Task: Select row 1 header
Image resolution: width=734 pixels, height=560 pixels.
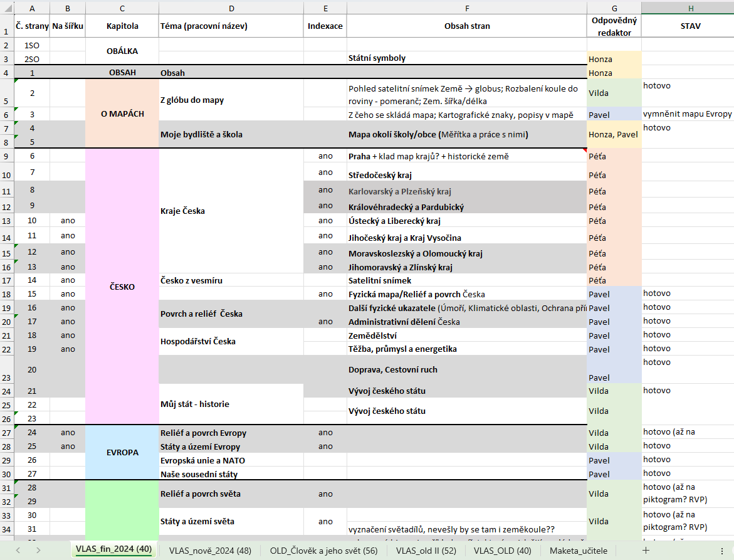Action: click(x=6, y=26)
